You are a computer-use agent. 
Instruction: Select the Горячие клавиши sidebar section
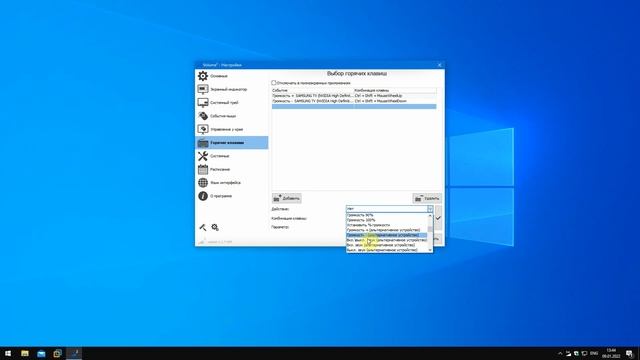231,142
